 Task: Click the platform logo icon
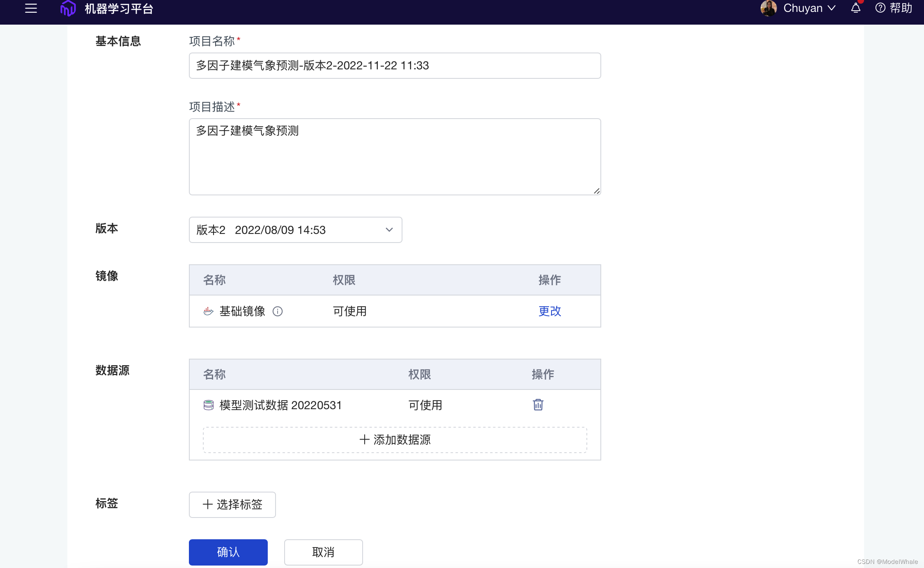68,8
